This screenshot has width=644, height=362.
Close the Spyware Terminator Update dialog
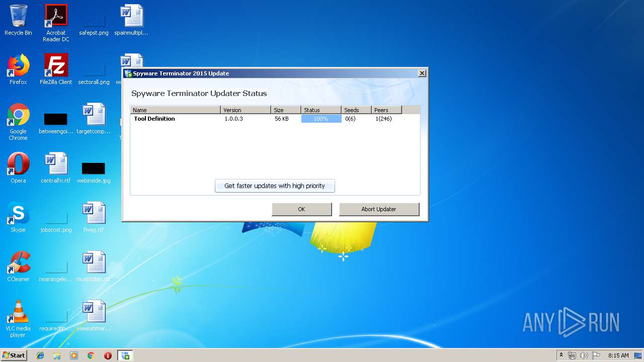(422, 73)
